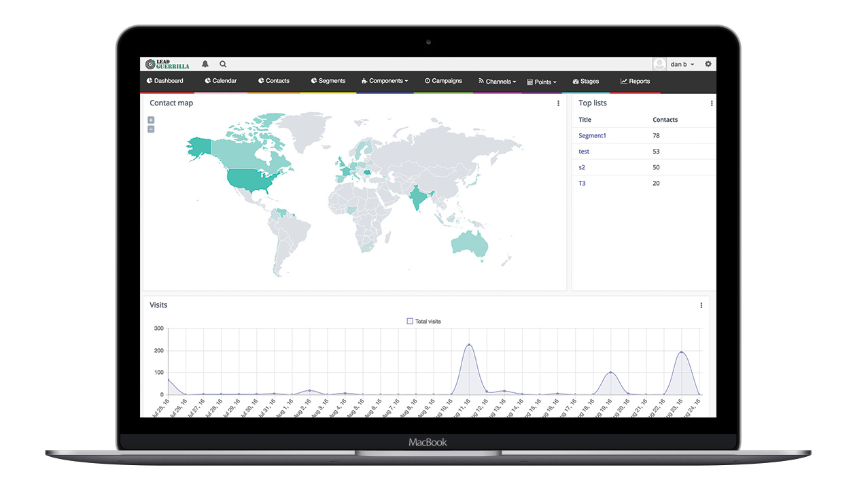Open the T3 list link
The image size is (868, 495).
click(582, 183)
